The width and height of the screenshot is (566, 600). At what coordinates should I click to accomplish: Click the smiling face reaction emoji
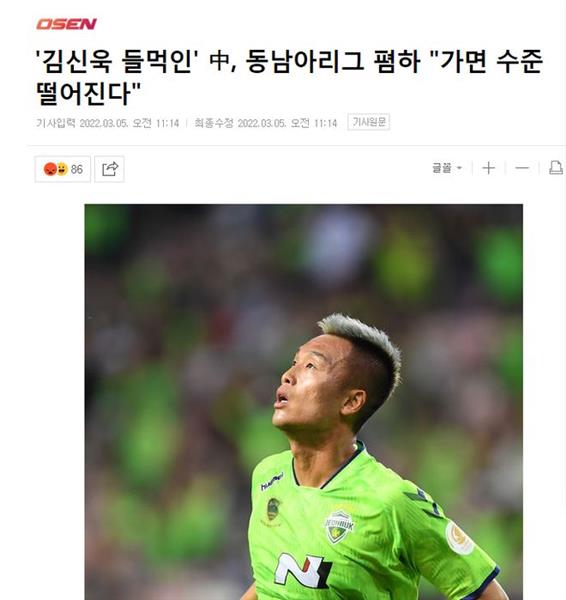pos(62,169)
